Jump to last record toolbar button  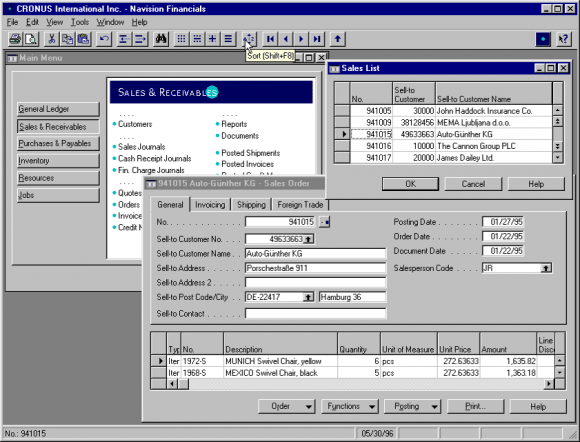[x=317, y=39]
